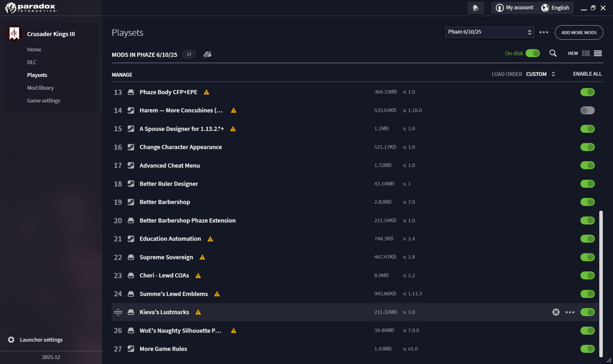This screenshot has height=364, width=613.
Task: Select the Cheri - Lewd COAs mod name
Action: (x=164, y=275)
